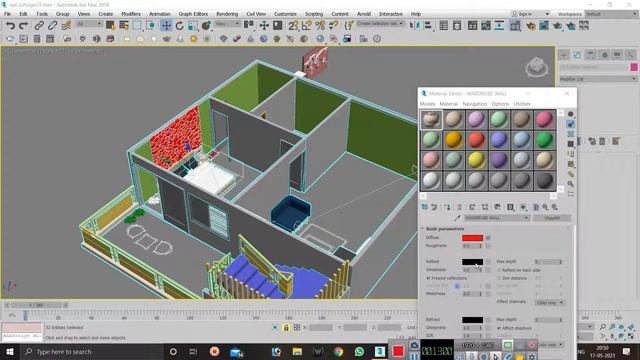Click the ViewCube in the viewport
The height and width of the screenshot is (360, 640).
(x=537, y=67)
